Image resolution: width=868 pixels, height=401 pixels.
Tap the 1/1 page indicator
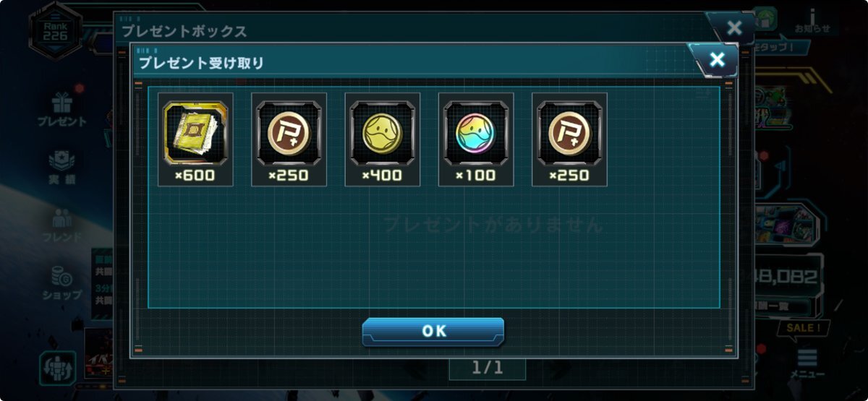pos(487,368)
